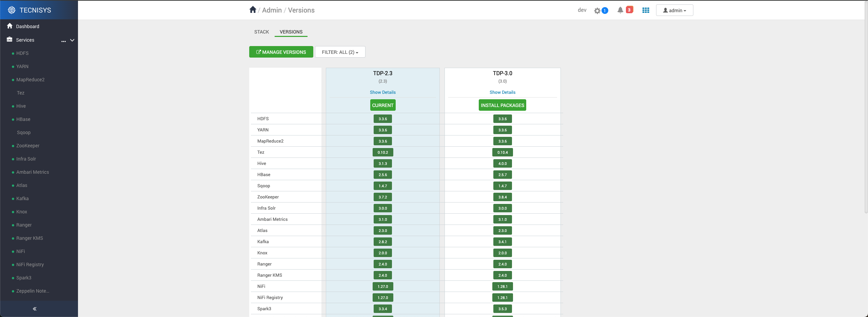Collapse the sidebar using the double-arrow toggle

tap(34, 309)
